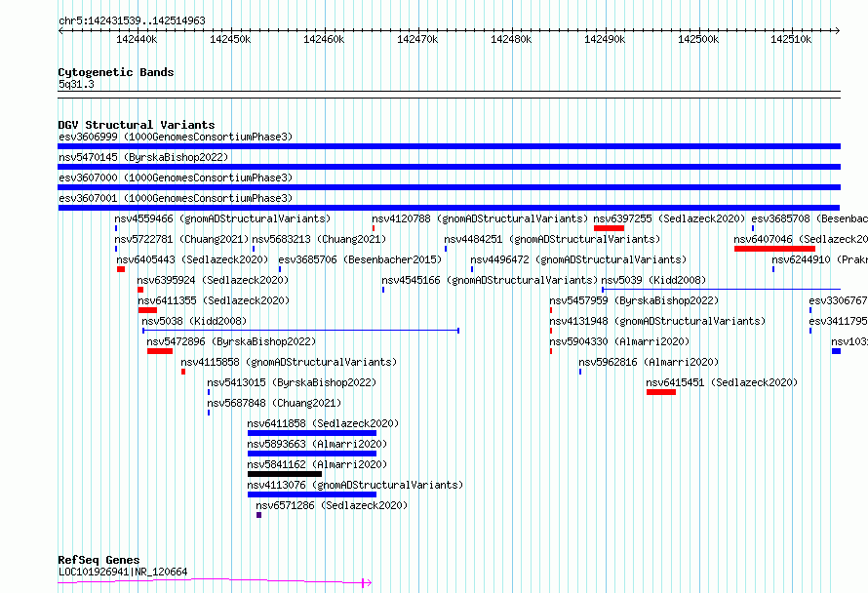868x593 pixels.
Task: Click the 142490k ruler position
Action: pos(605,39)
